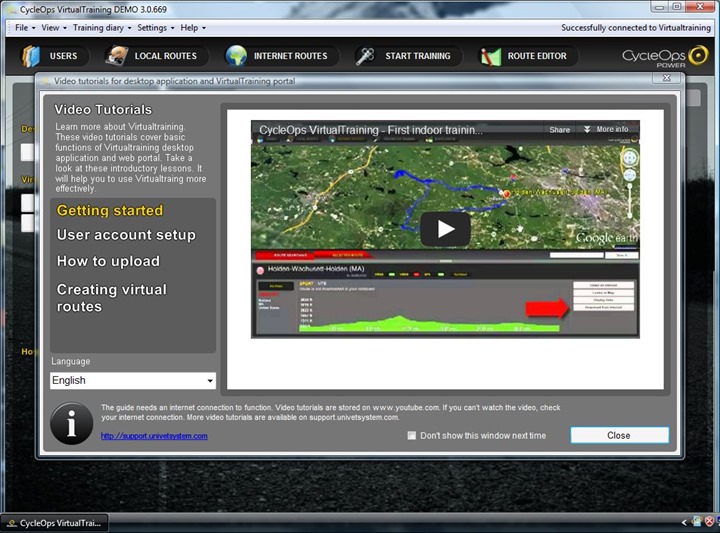
Task: Click the Internet Routes globe icon
Action: pyautogui.click(x=236, y=56)
